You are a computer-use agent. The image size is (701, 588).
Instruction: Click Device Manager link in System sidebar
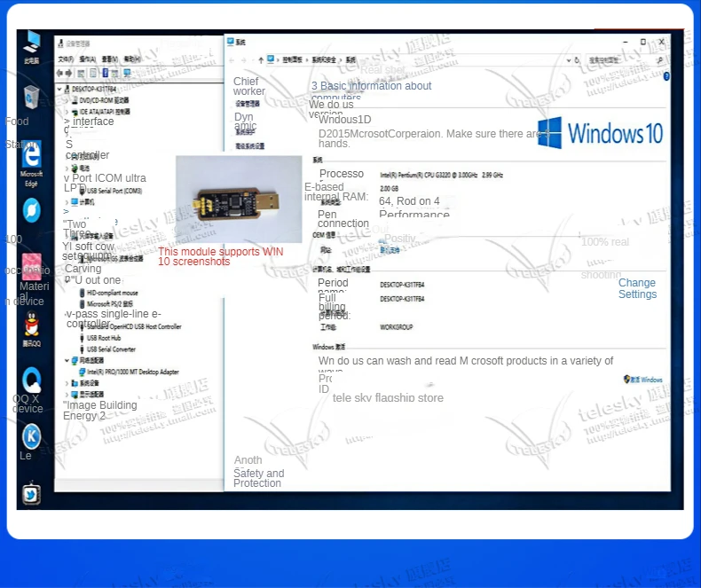pos(248,104)
